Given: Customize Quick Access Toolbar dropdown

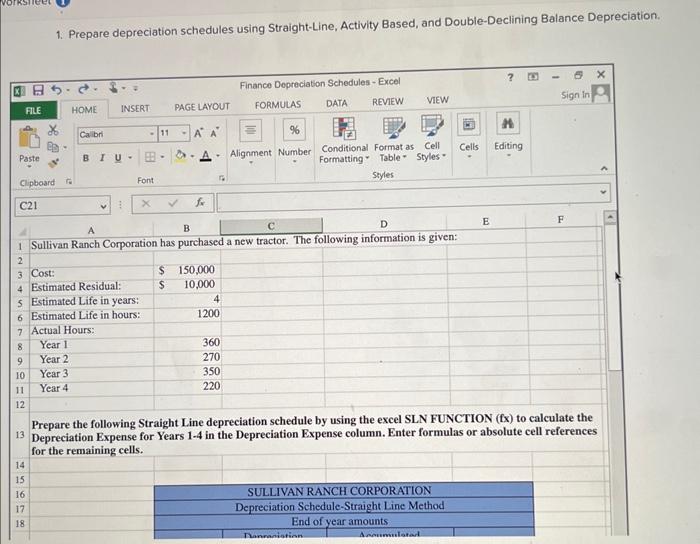Looking at the screenshot, I should coord(135,89).
